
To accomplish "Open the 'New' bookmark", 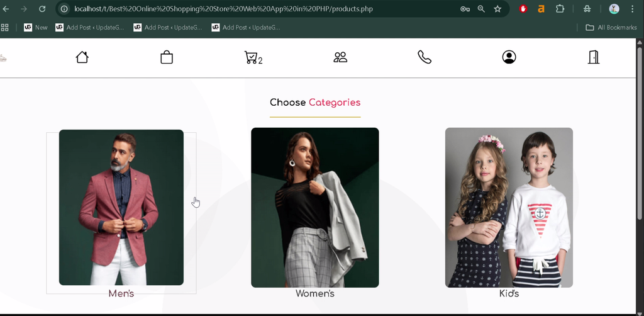I will click(36, 28).
